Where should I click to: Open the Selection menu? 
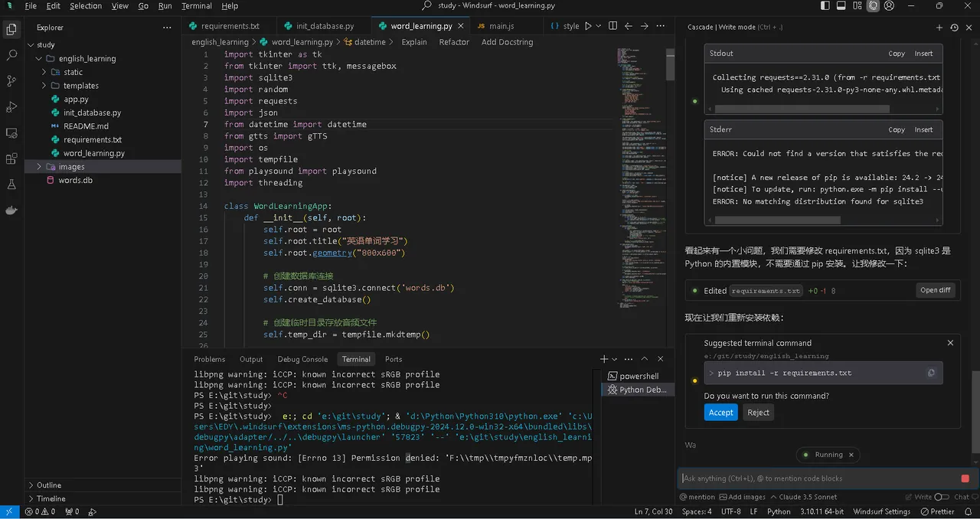click(x=86, y=6)
